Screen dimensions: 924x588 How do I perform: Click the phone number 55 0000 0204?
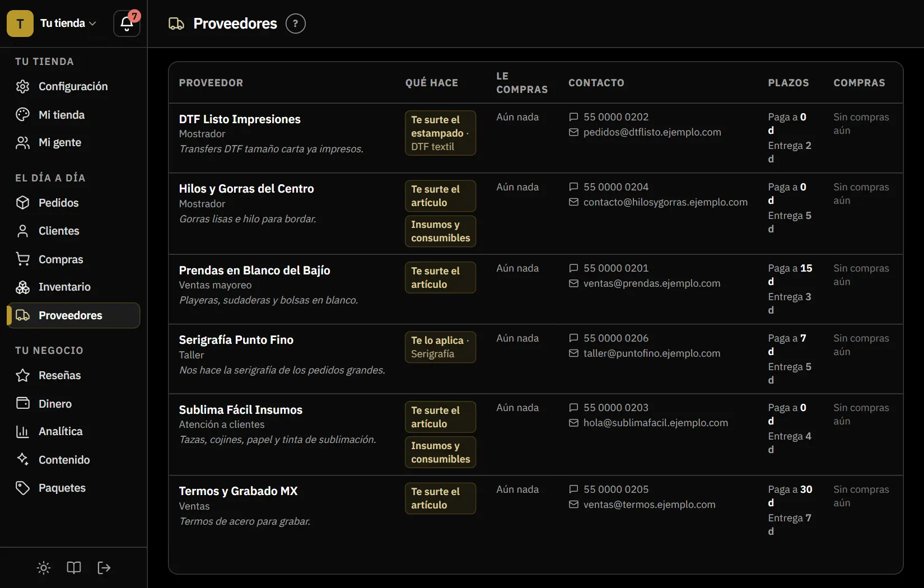click(x=616, y=187)
